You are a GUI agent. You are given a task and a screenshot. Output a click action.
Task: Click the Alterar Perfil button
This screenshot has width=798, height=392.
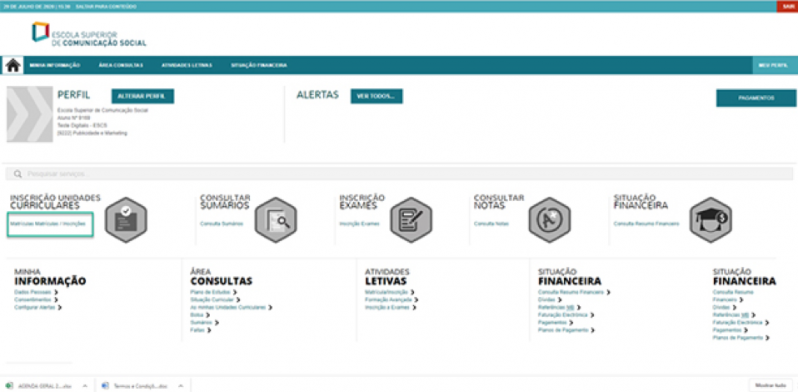click(x=142, y=96)
